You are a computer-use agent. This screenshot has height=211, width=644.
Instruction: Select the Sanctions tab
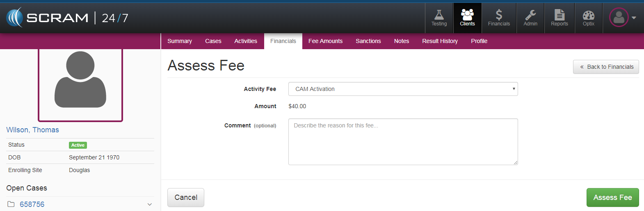[x=368, y=41]
